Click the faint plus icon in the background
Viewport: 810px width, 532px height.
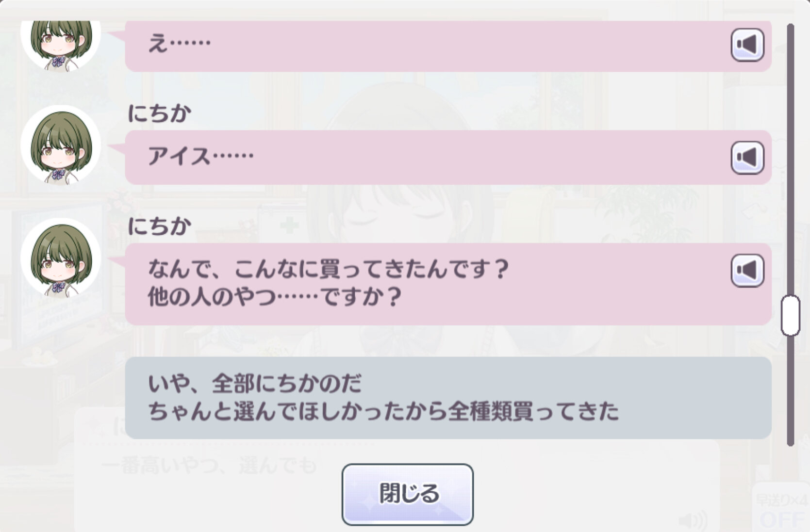[x=289, y=226]
